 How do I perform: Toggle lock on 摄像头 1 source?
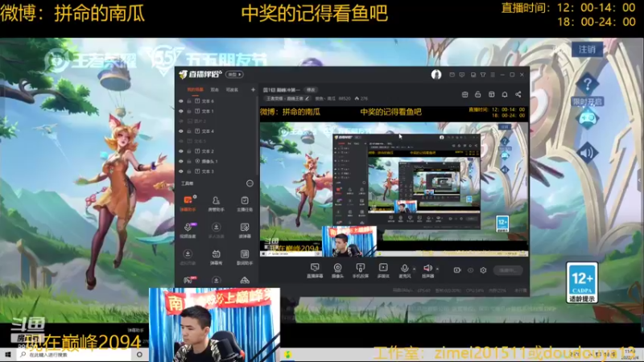[x=189, y=161]
